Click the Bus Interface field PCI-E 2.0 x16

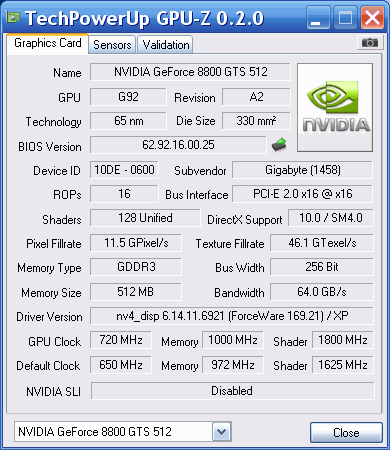point(302,194)
